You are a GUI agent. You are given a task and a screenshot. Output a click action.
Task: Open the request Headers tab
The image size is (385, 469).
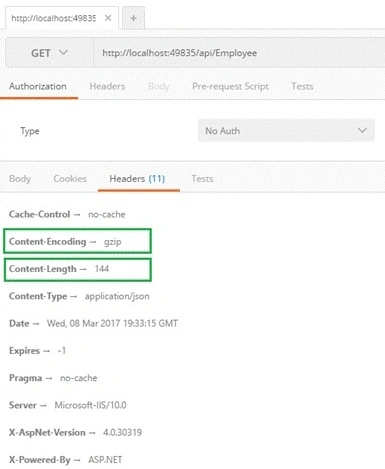coord(107,86)
